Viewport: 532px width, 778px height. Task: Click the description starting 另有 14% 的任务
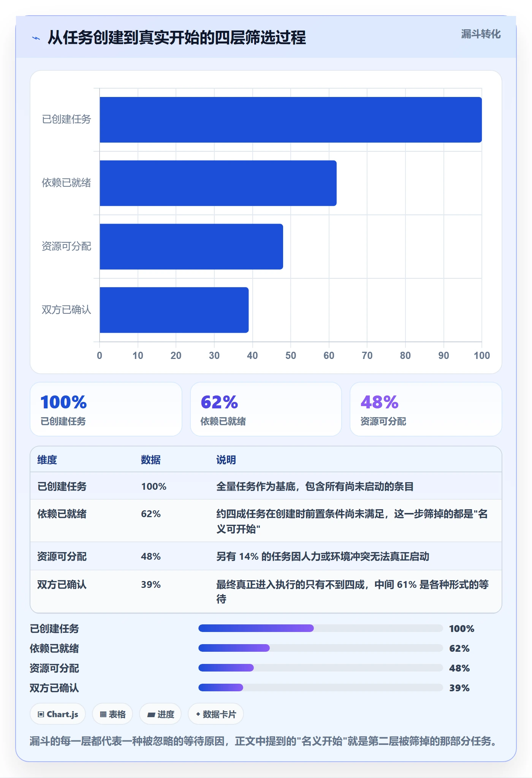[323, 556]
